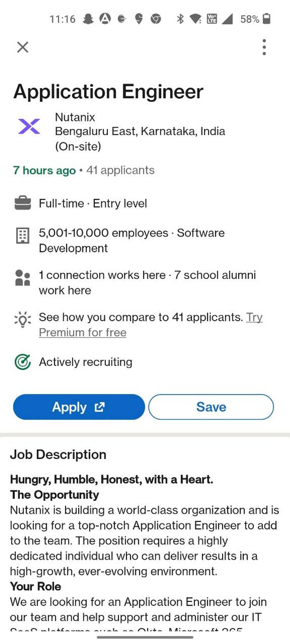
Task: Tap the Bluetooth status bar icon
Action: tap(180, 19)
